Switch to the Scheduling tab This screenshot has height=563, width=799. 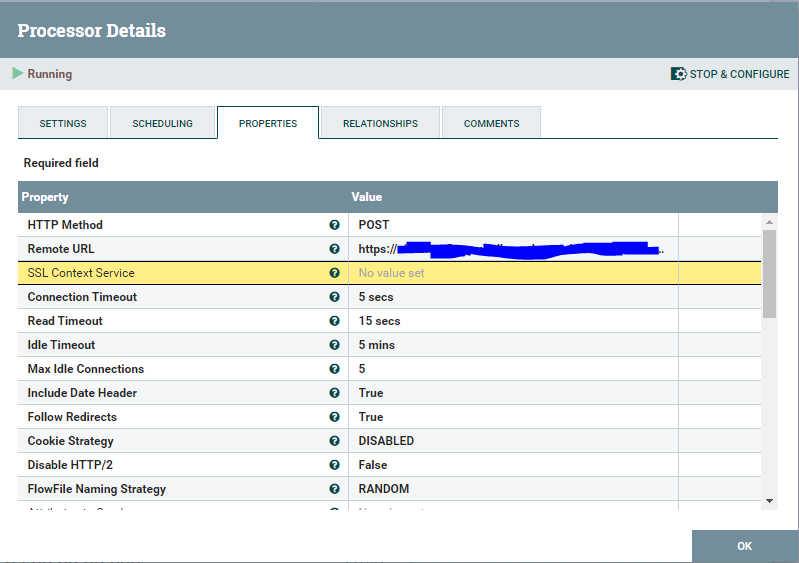163,123
